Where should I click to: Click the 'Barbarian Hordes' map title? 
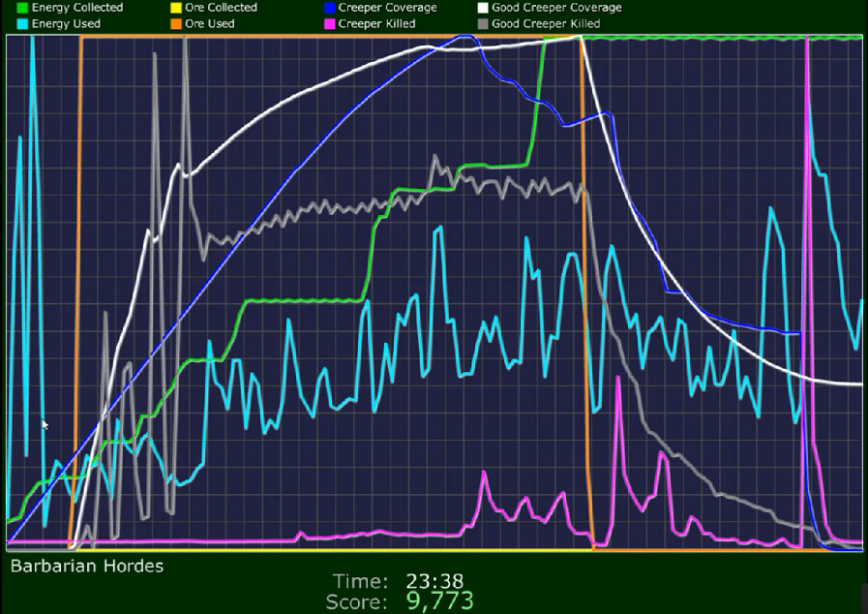[x=87, y=566]
